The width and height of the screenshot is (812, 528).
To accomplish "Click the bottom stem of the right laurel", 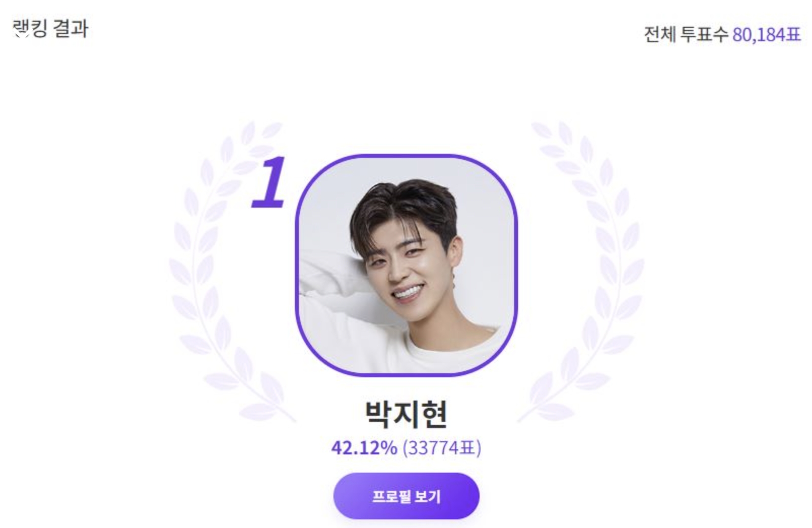I will click(528, 414).
